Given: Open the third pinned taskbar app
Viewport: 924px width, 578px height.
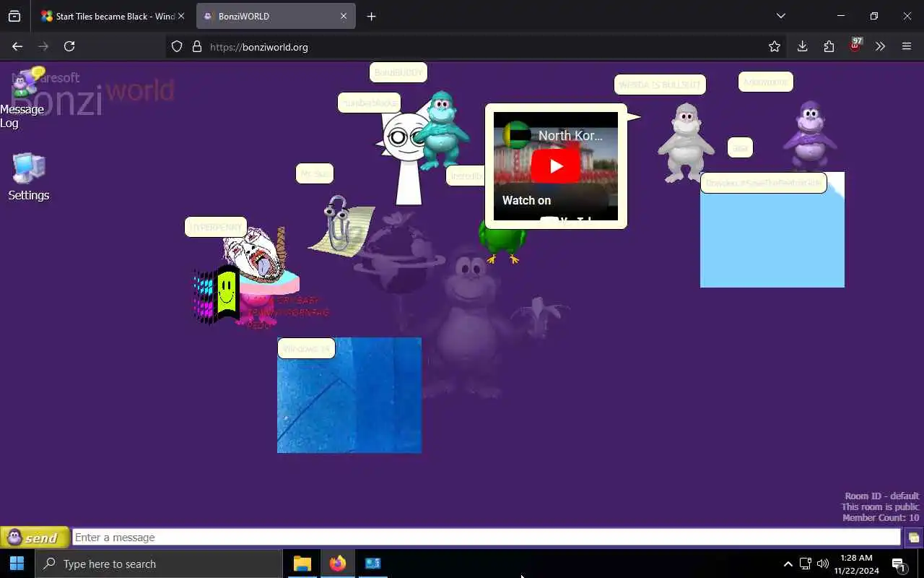Looking at the screenshot, I should tap(372, 564).
